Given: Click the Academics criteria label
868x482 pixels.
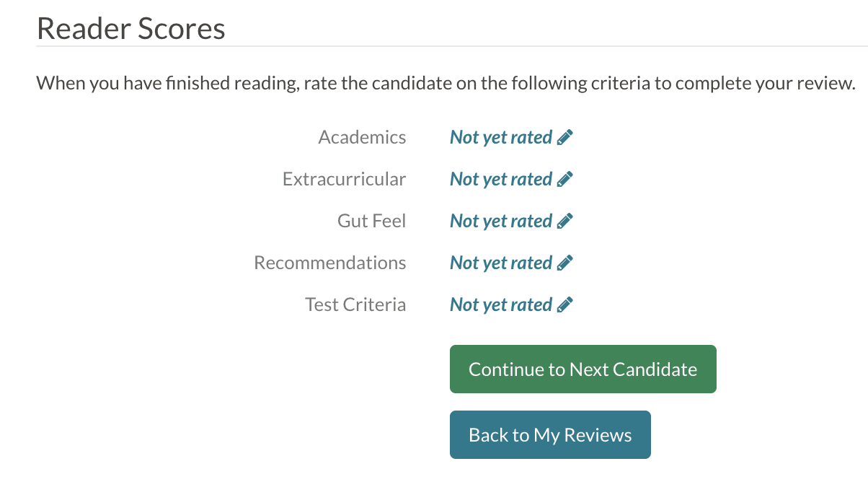Looking at the screenshot, I should [x=362, y=137].
